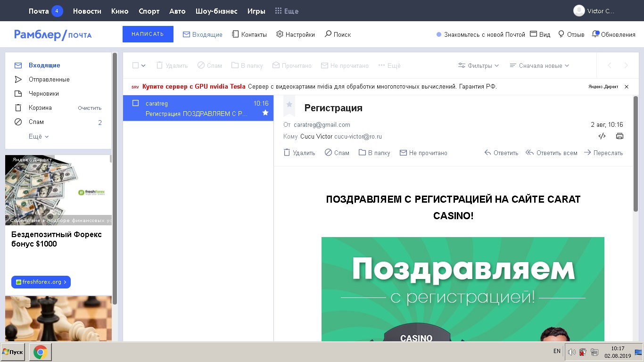Screen dimensions: 644x362
Task: Click Очистить to empty trash
Action: pos(90,108)
